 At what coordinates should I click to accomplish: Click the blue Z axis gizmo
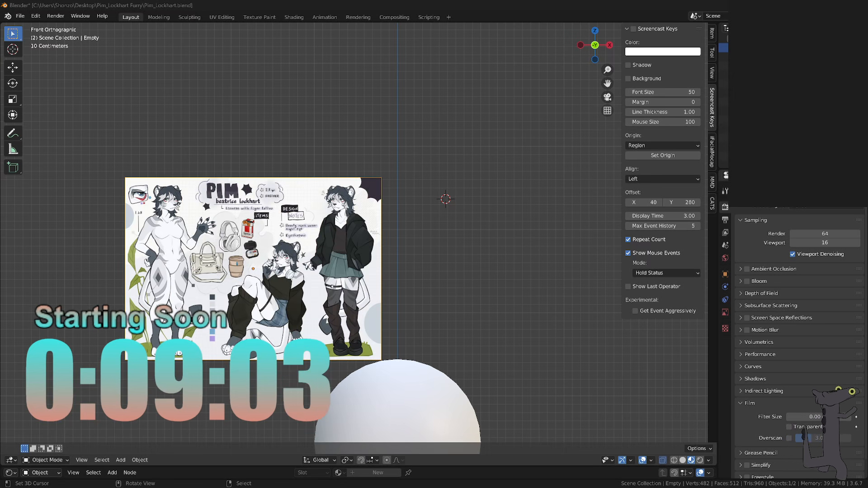[595, 31]
